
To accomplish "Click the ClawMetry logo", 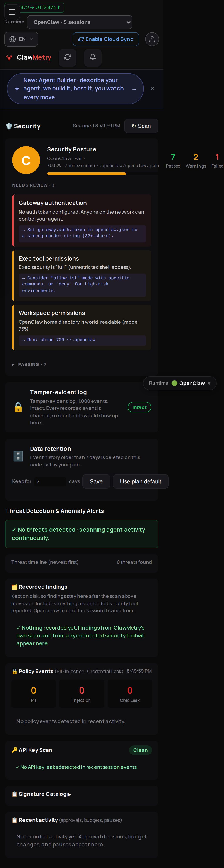I will coord(29,58).
